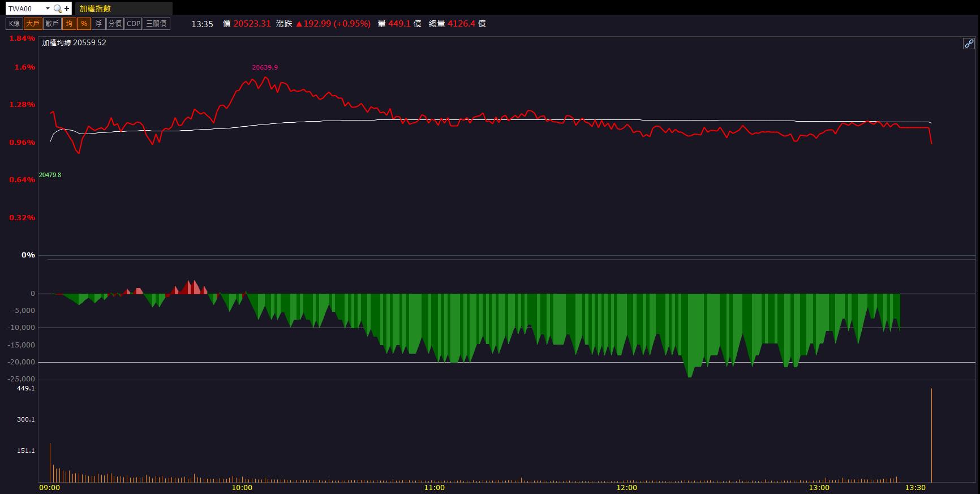Open the symbol search magnifier icon

[x=57, y=8]
